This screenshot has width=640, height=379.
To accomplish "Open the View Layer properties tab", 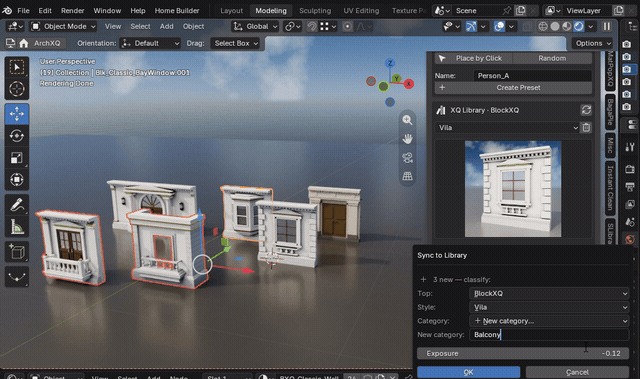I will [629, 204].
